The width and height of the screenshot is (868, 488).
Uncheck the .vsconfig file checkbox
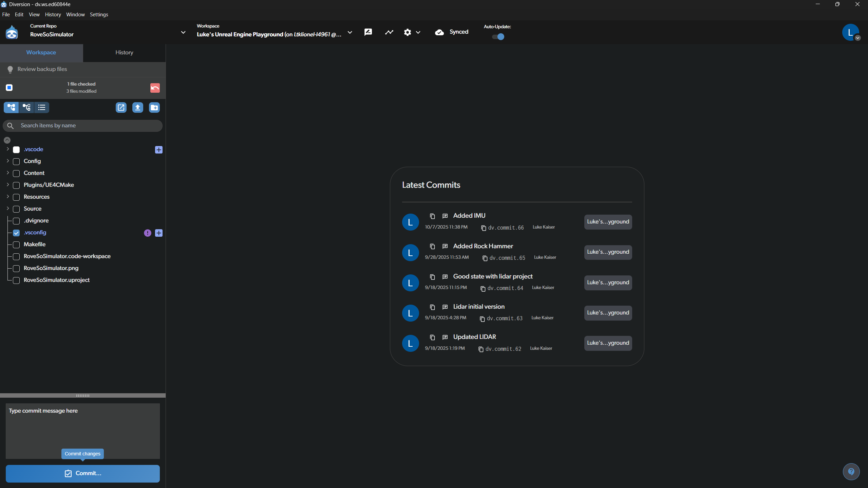[x=16, y=233]
